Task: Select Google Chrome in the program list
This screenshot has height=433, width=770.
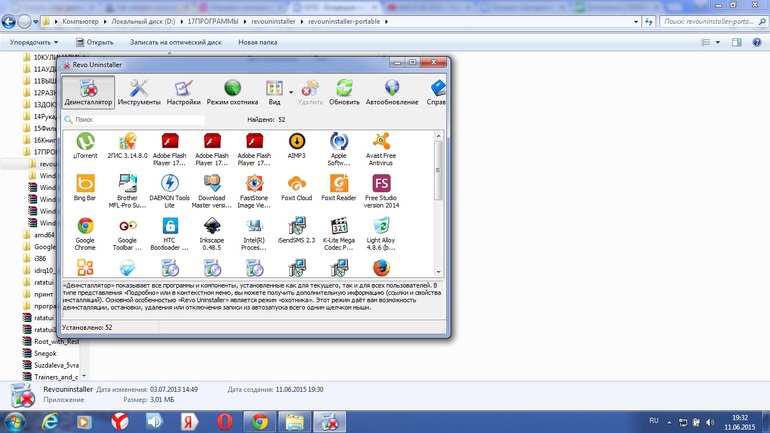Action: 85,231
